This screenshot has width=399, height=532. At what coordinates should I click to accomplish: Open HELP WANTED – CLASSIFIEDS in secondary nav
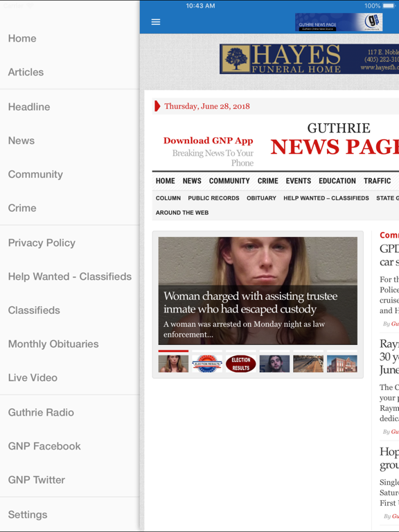(x=326, y=198)
